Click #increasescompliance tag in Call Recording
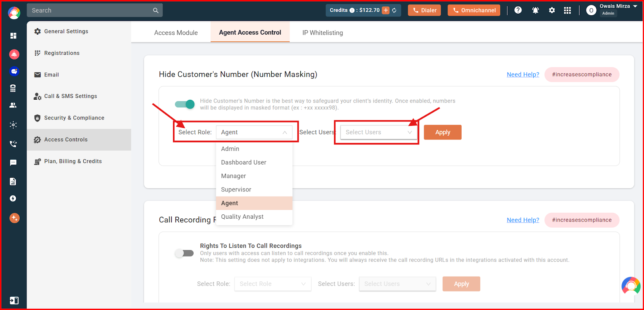The height and width of the screenshot is (310, 644). tap(582, 220)
